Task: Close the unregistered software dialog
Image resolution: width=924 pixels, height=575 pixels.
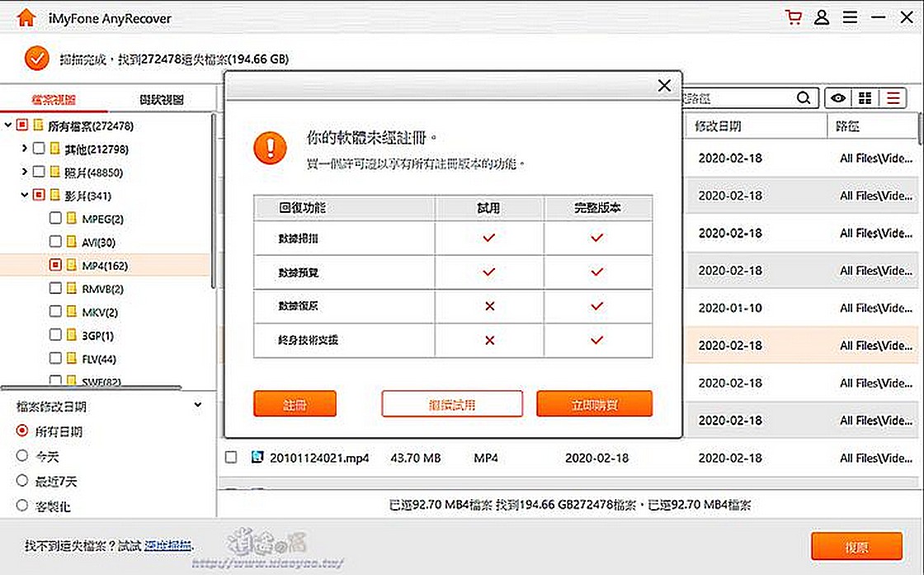Action: coord(664,86)
